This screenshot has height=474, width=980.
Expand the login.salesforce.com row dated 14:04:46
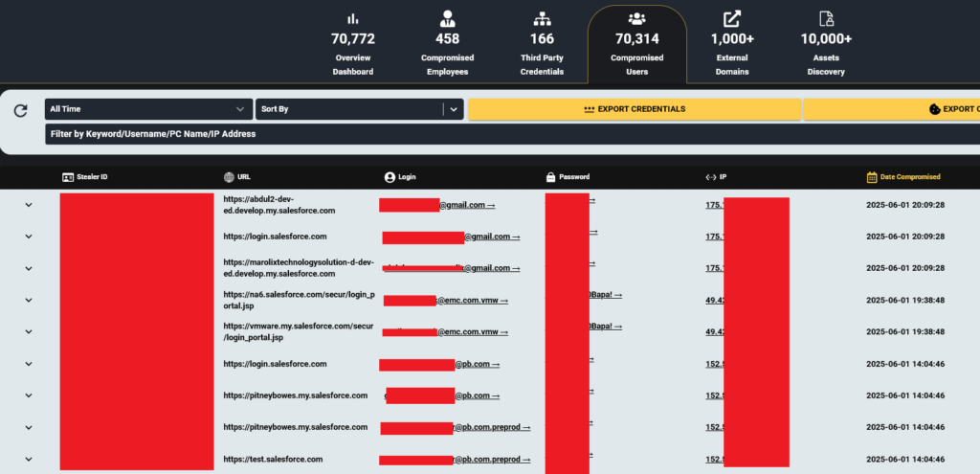[28, 364]
